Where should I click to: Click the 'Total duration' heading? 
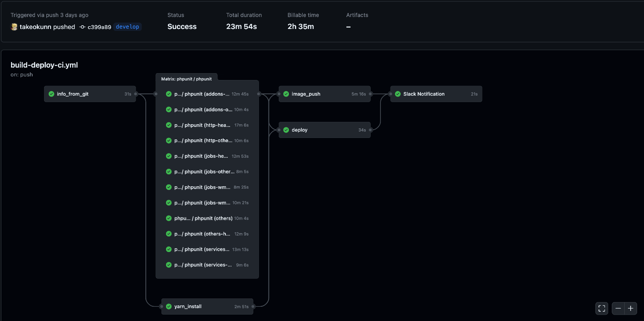click(x=244, y=15)
